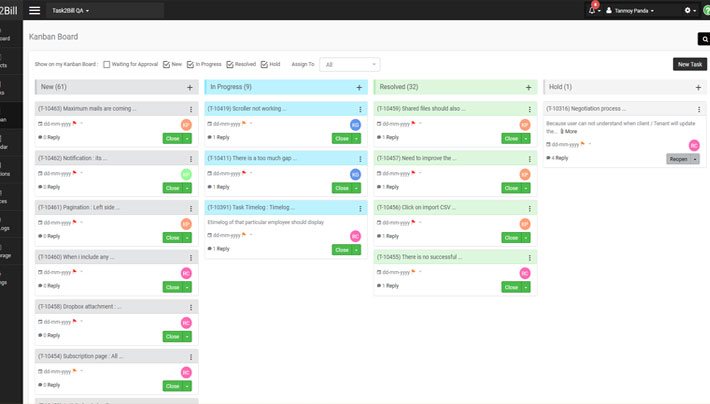Open the hamburger menu in top bar
The image size is (710, 404).
(35, 10)
